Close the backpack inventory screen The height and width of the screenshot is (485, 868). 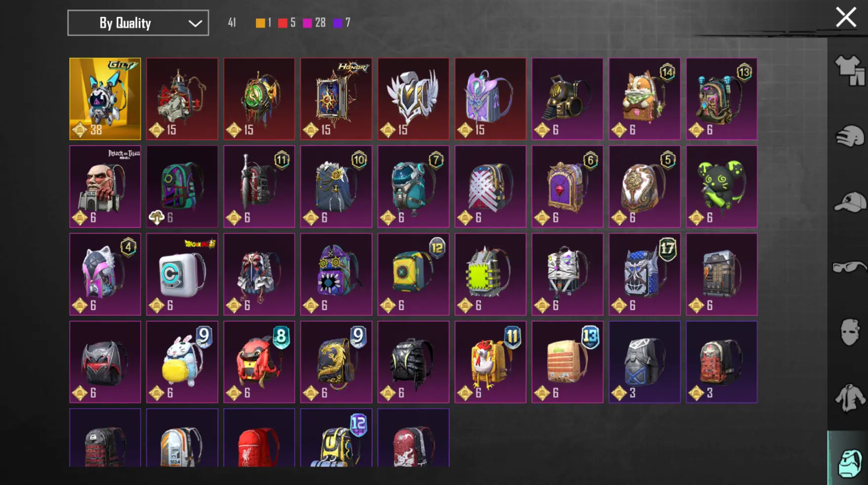tap(846, 17)
